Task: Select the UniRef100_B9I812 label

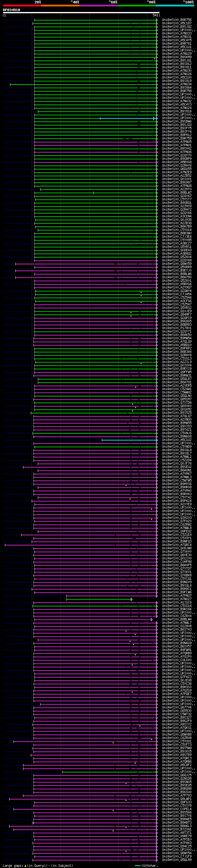Action: [177, 64]
